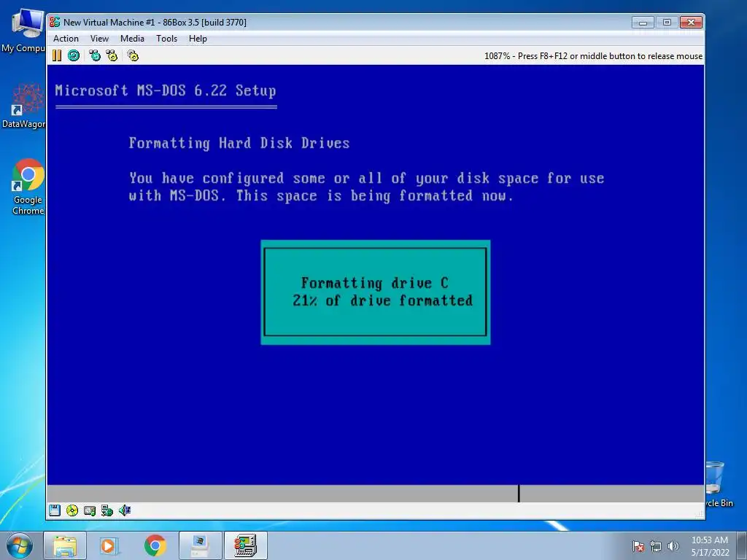Pause the virtual machine execution
Screen dimensions: 747x560
click(57, 55)
